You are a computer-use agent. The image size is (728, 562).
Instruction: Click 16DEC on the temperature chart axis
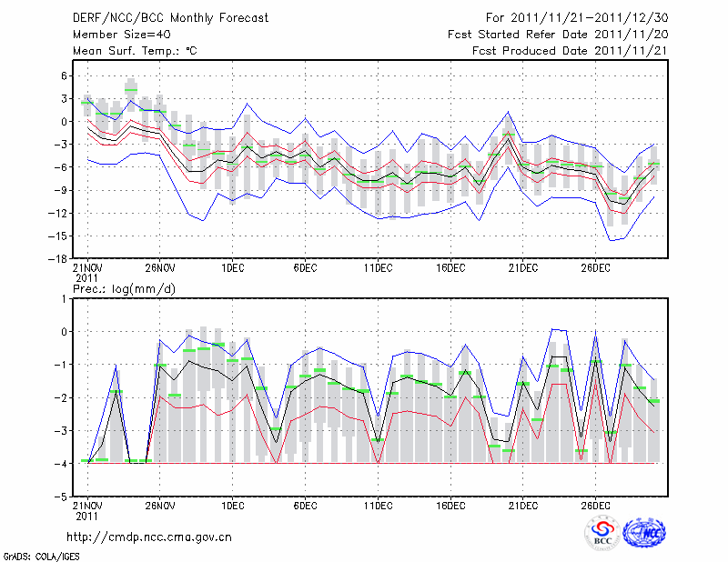tap(450, 267)
